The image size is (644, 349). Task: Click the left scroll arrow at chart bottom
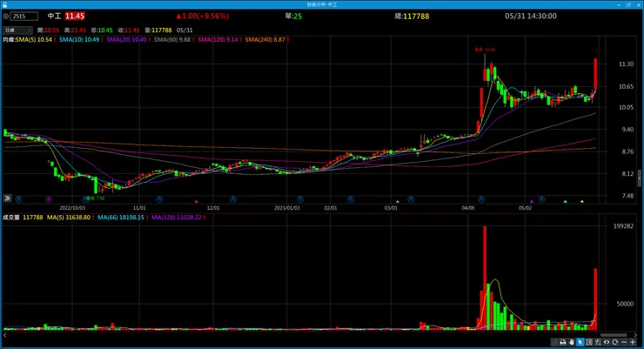click(5, 335)
